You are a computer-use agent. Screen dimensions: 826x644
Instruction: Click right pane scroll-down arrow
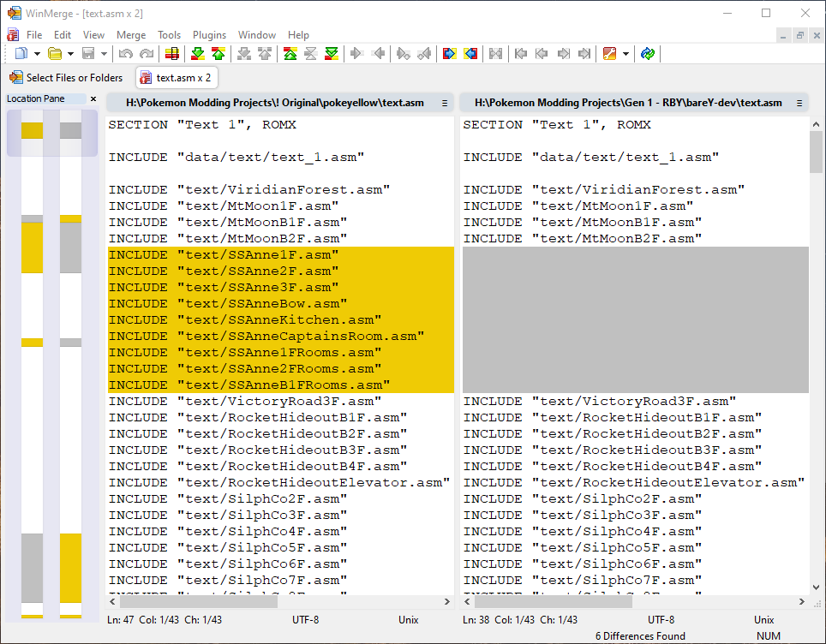coord(816,587)
